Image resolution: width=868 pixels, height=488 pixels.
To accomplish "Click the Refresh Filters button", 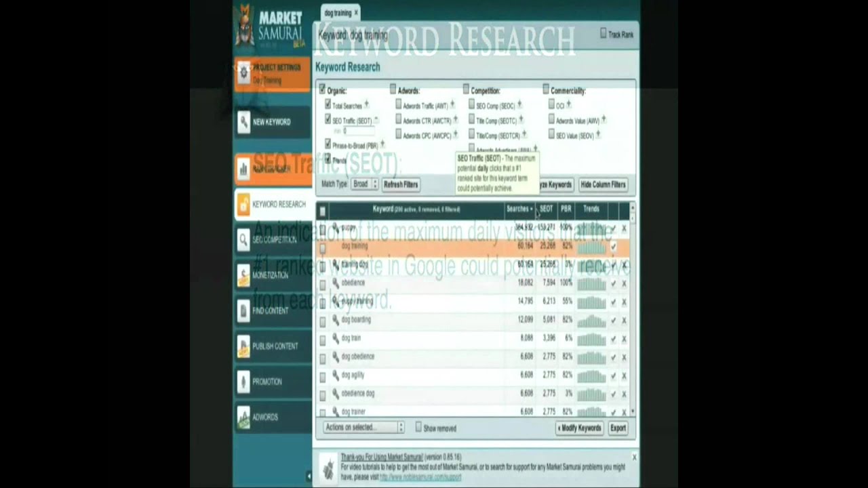I will coord(401,184).
